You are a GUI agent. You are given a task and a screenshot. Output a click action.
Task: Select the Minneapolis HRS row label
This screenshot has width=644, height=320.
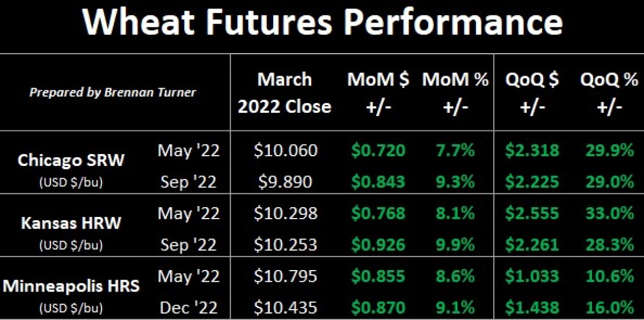[71, 286]
